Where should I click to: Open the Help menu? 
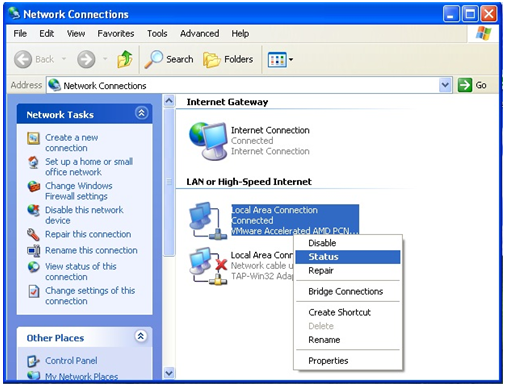pyautogui.click(x=240, y=34)
